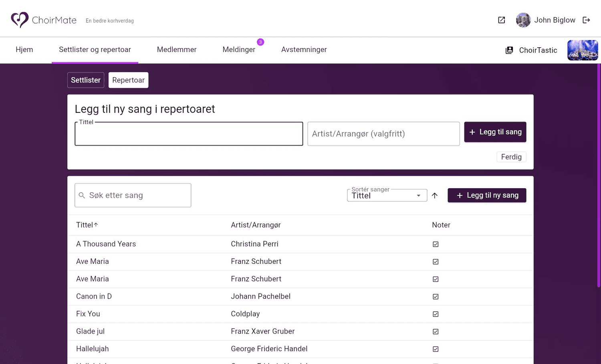The height and width of the screenshot is (364, 601).
Task: Open external link icon in header
Action: pyautogui.click(x=501, y=20)
